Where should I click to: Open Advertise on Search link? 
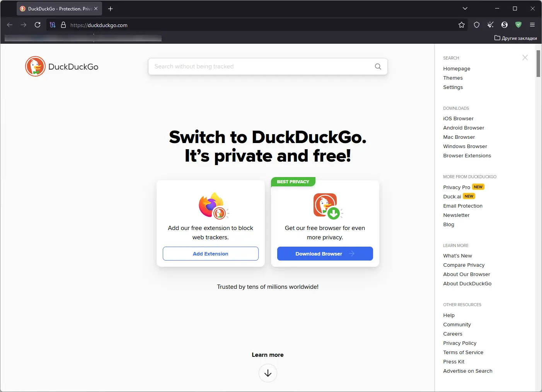[468, 371]
